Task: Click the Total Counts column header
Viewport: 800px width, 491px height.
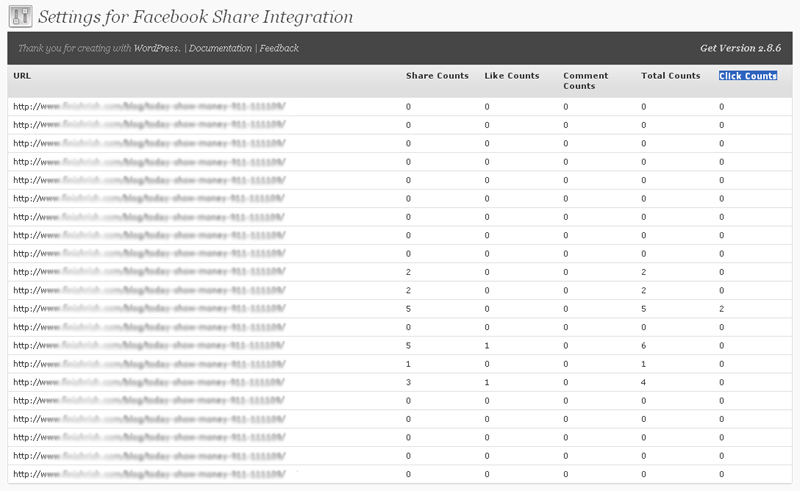Action: [x=670, y=76]
